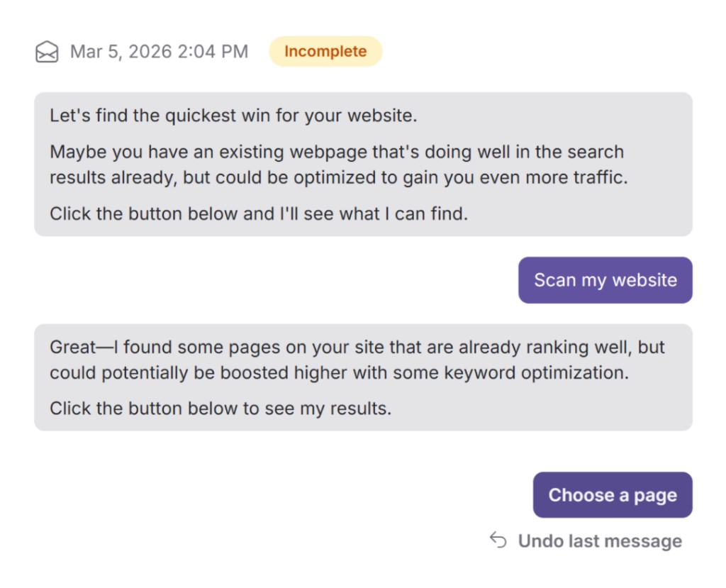Click the Undo last message link

(x=599, y=541)
